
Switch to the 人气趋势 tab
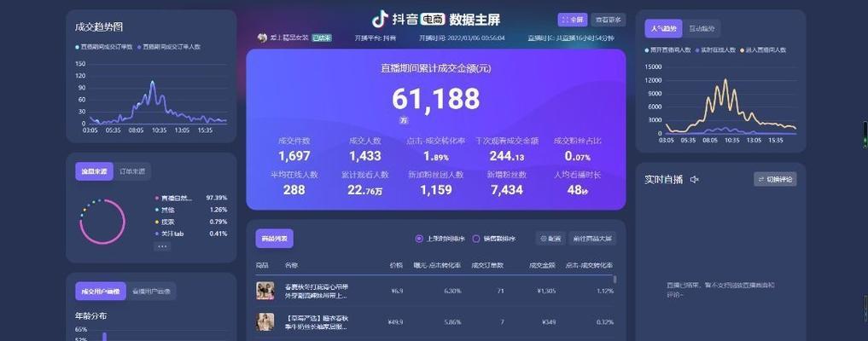[663, 28]
